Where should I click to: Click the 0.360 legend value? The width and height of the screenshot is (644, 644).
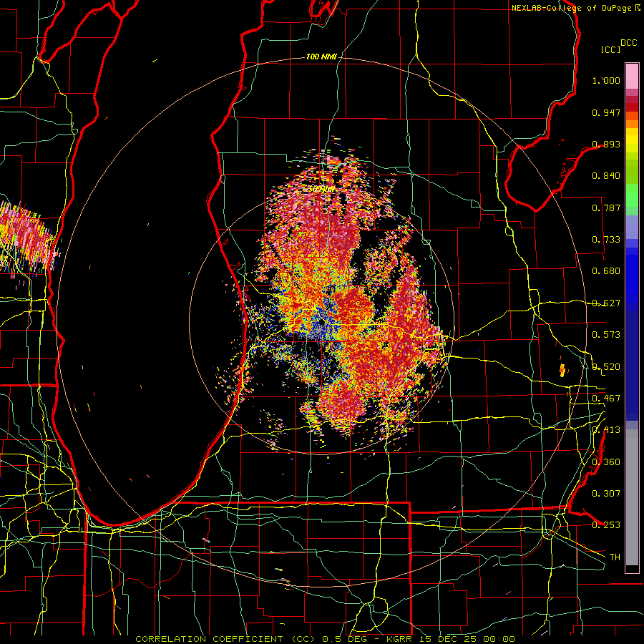coord(606,462)
